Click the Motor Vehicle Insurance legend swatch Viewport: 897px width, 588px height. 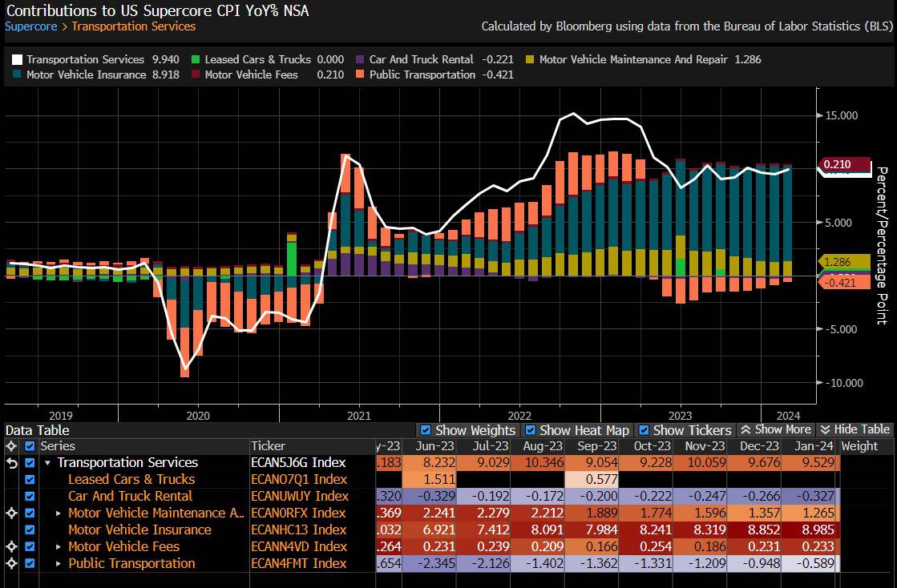pyautogui.click(x=17, y=75)
